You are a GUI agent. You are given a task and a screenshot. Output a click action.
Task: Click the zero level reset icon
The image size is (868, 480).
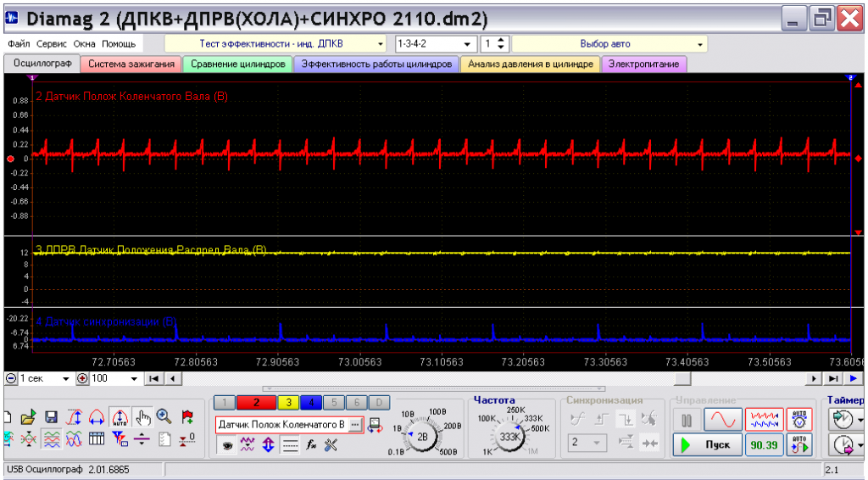pos(187,440)
